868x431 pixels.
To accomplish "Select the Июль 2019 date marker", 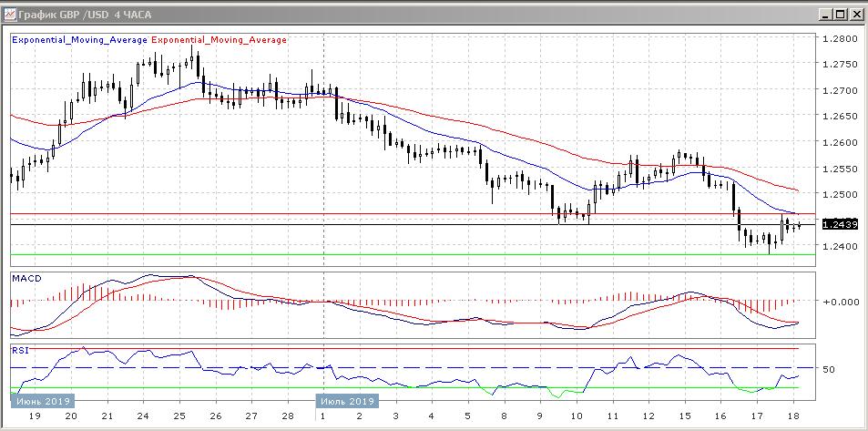I will pyautogui.click(x=345, y=400).
